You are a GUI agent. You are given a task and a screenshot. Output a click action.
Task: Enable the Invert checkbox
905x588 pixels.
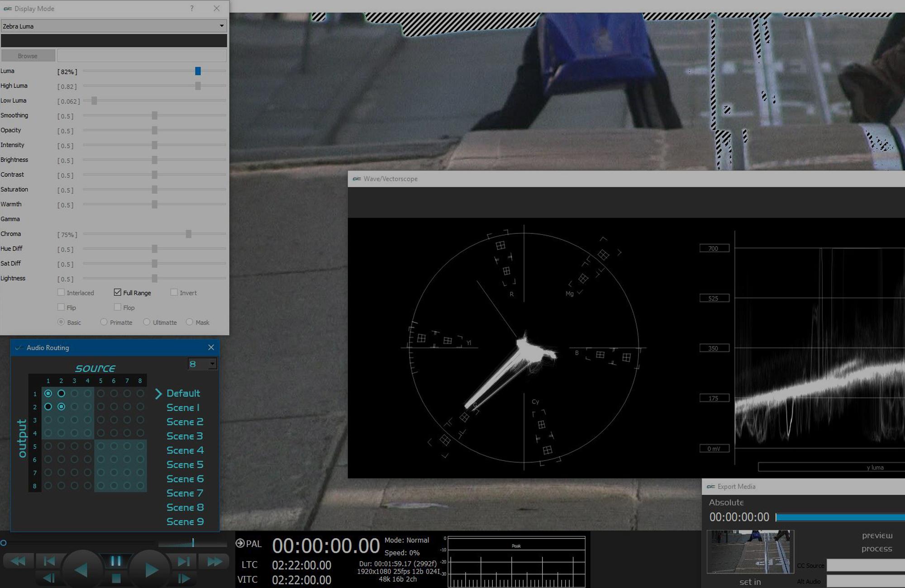[x=174, y=293]
